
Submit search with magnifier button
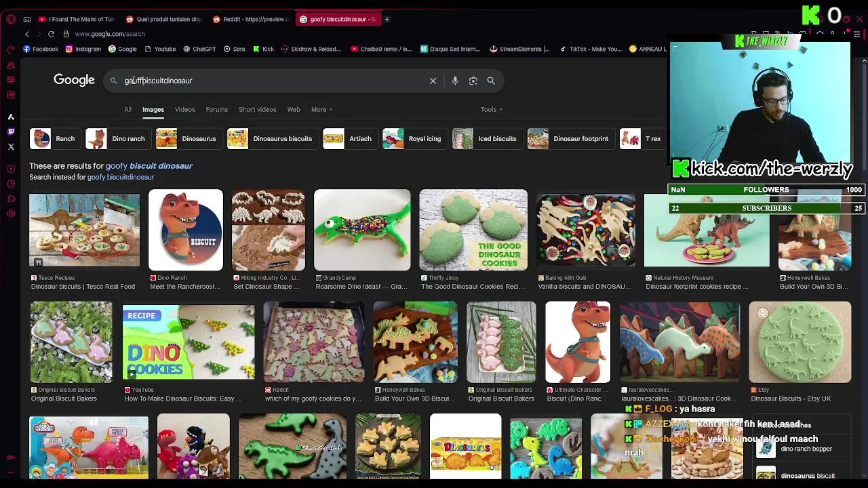pyautogui.click(x=491, y=81)
